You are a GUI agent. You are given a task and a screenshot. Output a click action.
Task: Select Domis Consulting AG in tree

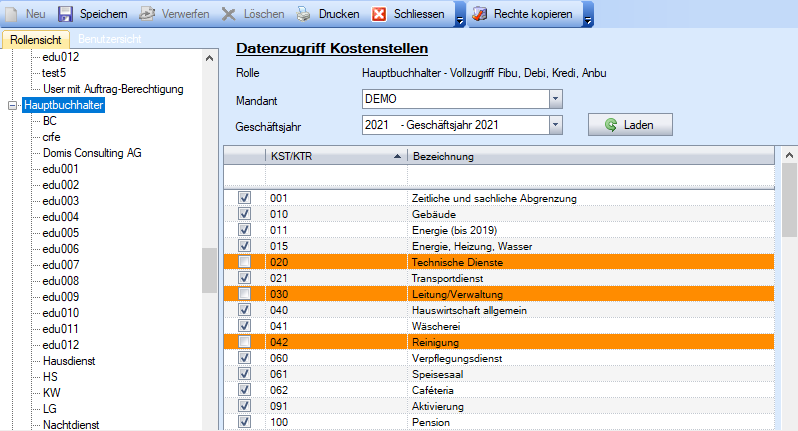[x=91, y=153]
